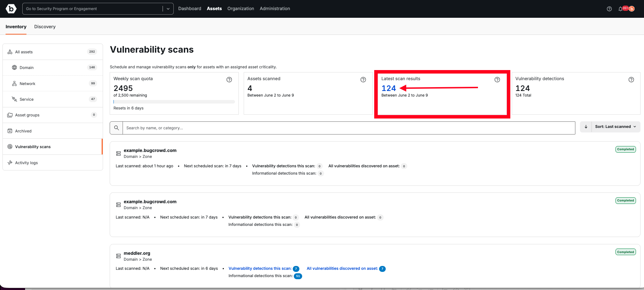
Task: Select Service in sidebar
Action: pos(53,99)
